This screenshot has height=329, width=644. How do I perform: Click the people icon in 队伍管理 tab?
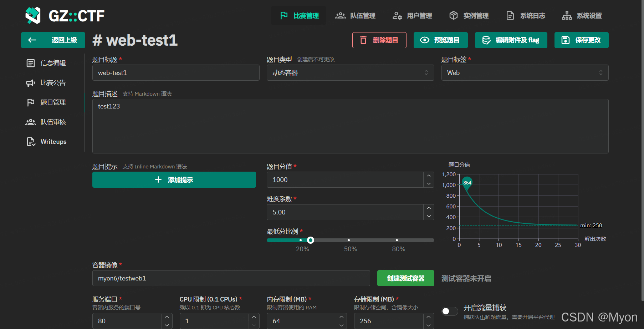[341, 16]
